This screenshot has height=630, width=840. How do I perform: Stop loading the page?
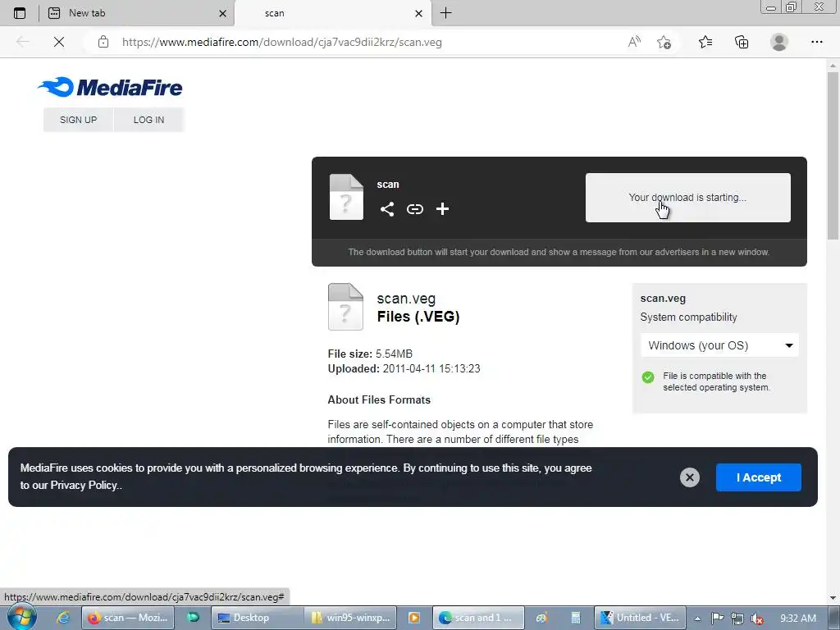(59, 42)
